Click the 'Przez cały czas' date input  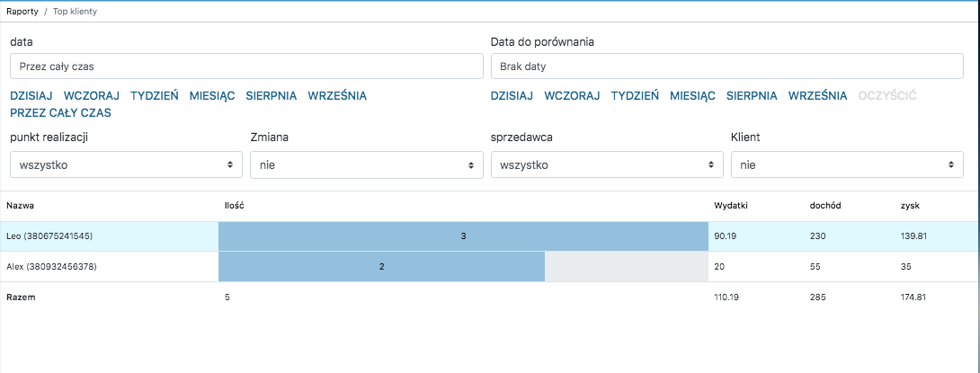click(x=246, y=67)
